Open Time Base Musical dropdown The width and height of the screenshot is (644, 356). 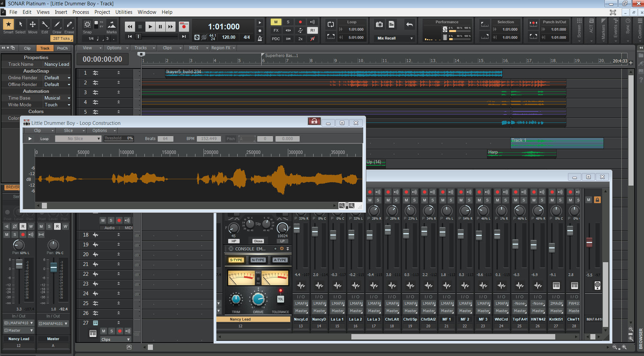[x=57, y=98]
